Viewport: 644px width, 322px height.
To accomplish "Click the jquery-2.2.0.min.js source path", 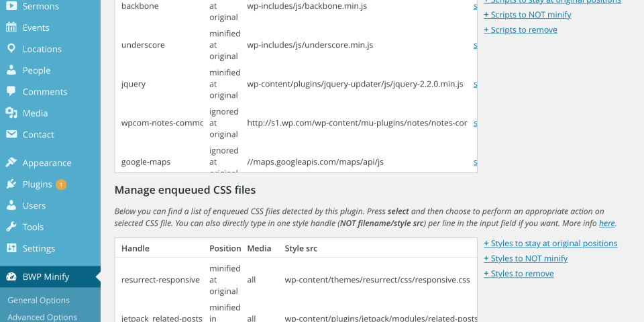I will click(x=355, y=84).
